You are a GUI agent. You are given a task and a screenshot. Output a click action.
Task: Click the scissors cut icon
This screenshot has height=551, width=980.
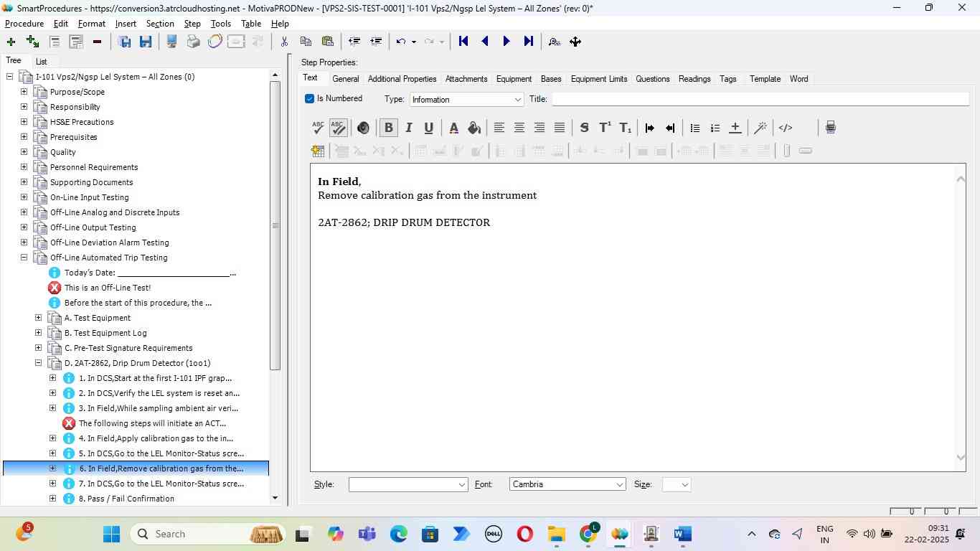point(284,42)
